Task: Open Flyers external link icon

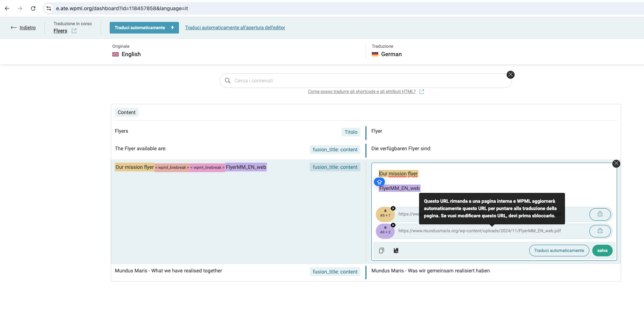Action: click(74, 31)
